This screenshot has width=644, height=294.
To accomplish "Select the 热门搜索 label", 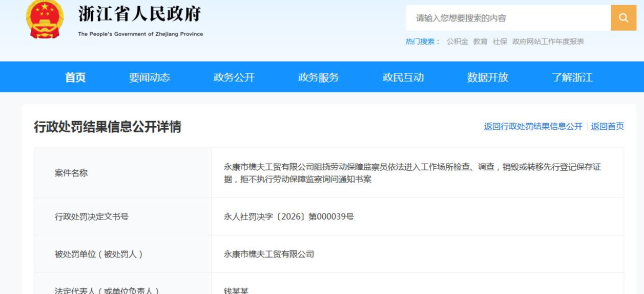I will (423, 42).
